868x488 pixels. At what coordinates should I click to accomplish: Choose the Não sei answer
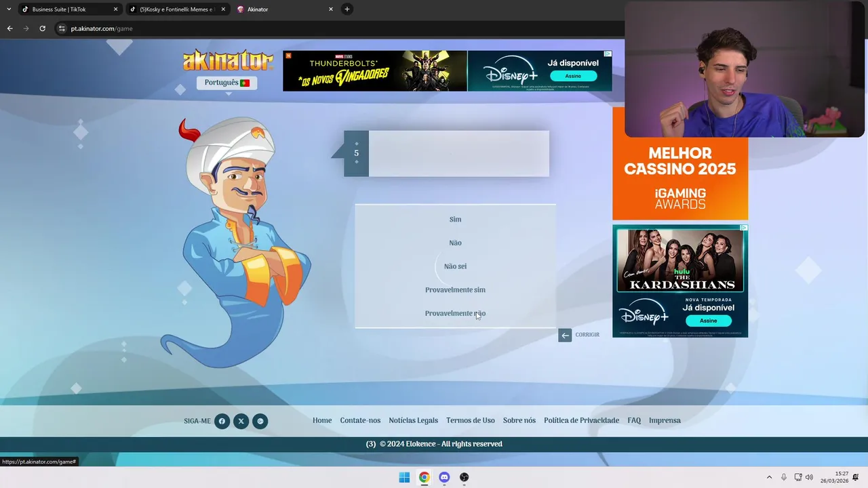[x=455, y=266]
